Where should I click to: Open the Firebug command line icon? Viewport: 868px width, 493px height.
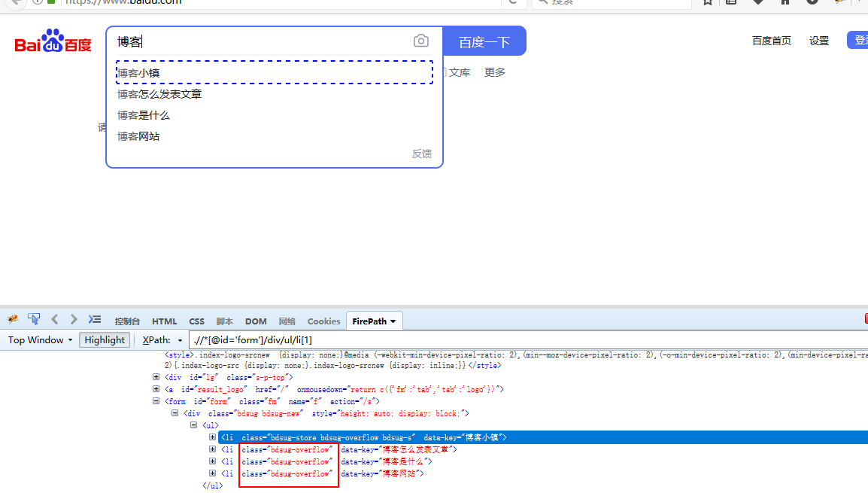[x=95, y=319]
